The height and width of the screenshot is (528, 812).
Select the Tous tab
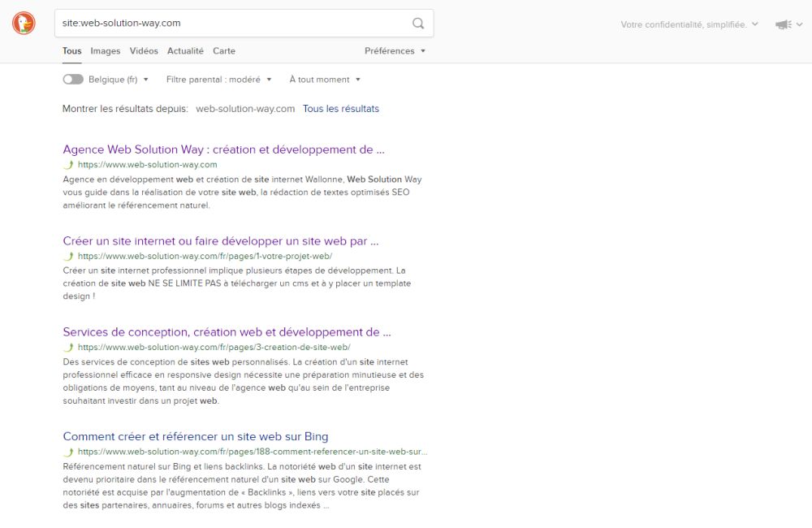point(72,51)
